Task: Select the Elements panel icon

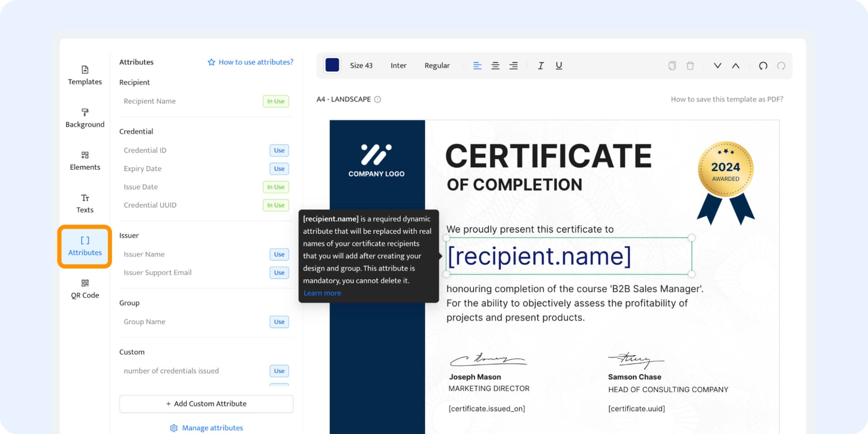Action: [x=85, y=160]
